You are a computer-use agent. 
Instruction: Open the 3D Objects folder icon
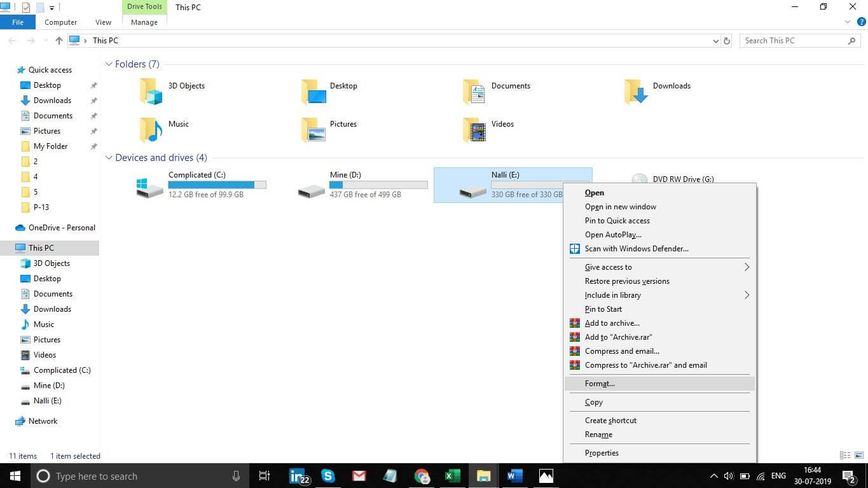[151, 92]
